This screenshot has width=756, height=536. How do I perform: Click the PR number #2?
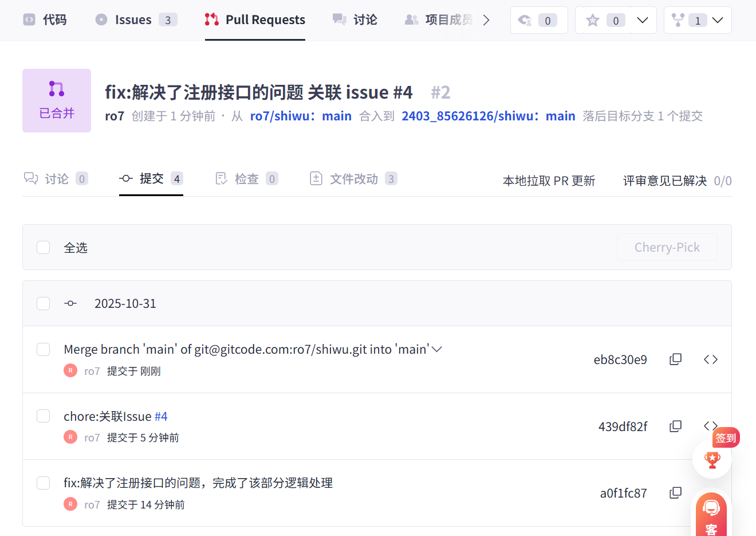pyautogui.click(x=440, y=92)
